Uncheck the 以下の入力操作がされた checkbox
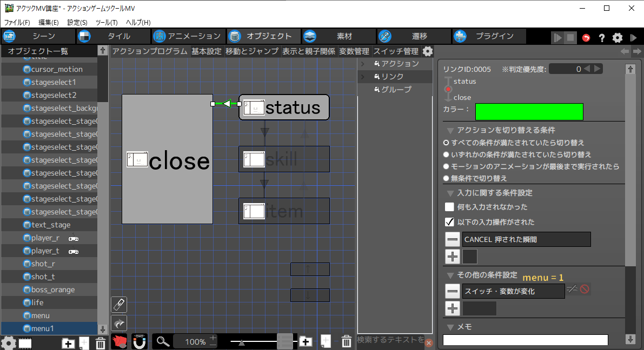Screen dimensions: 644x350 coord(449,222)
